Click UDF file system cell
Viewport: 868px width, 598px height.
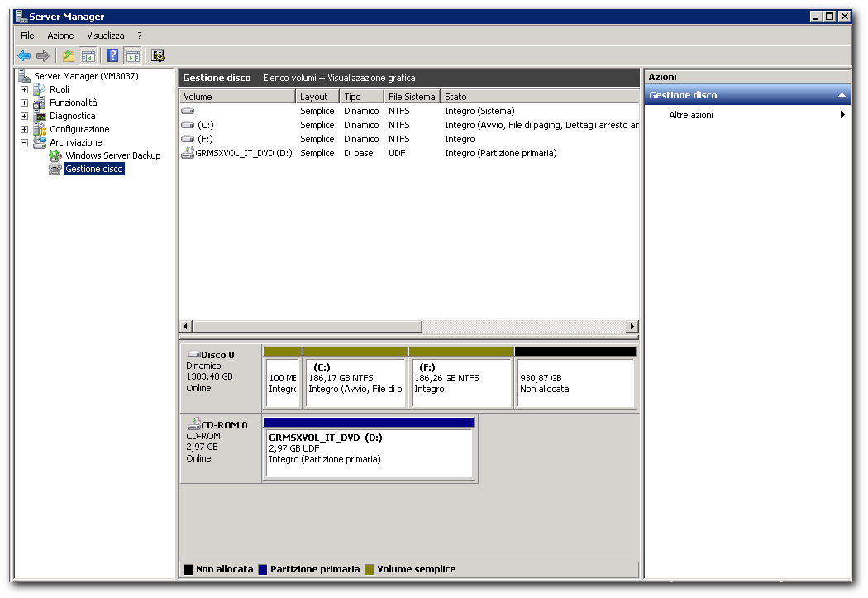click(x=397, y=153)
